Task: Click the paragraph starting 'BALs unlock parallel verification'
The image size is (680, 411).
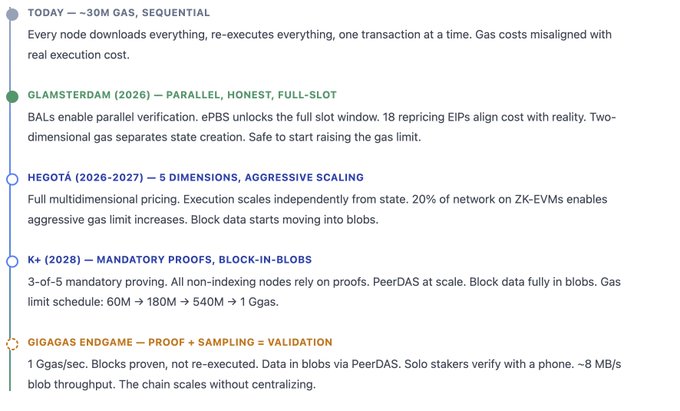Action: pos(320,126)
